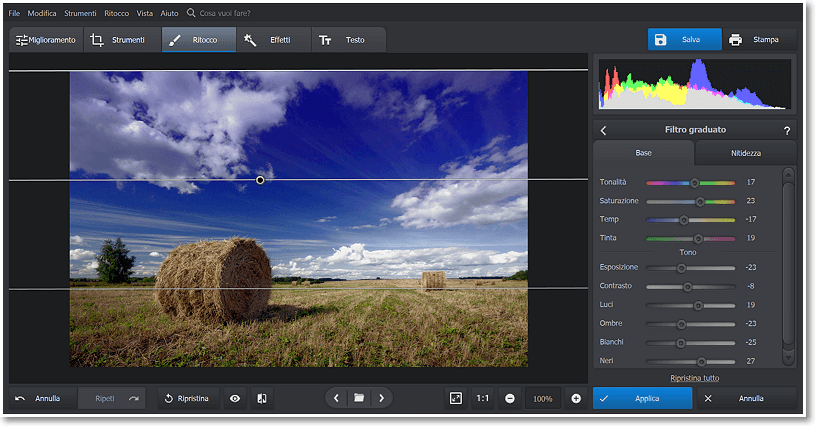
Task: Go to the next photo
Action: (382, 398)
